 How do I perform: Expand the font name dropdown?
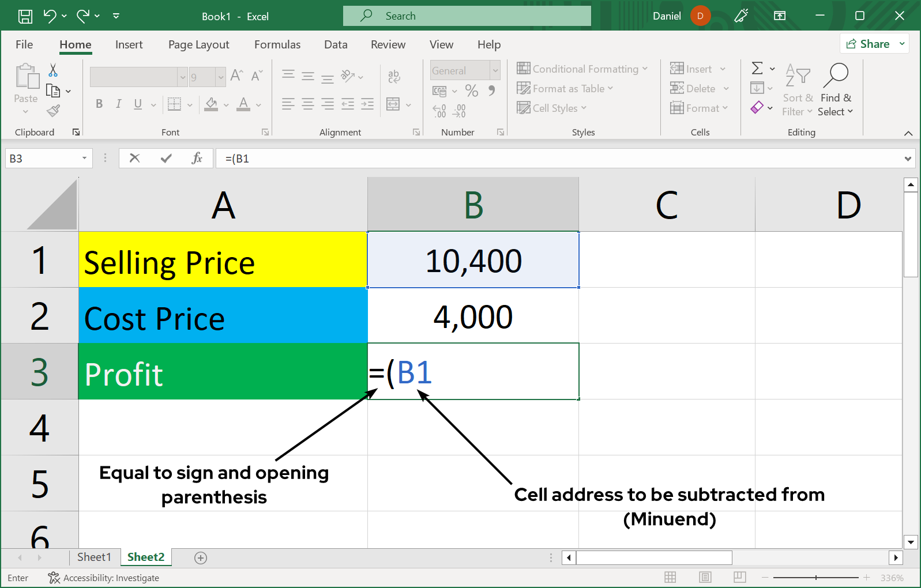click(183, 77)
